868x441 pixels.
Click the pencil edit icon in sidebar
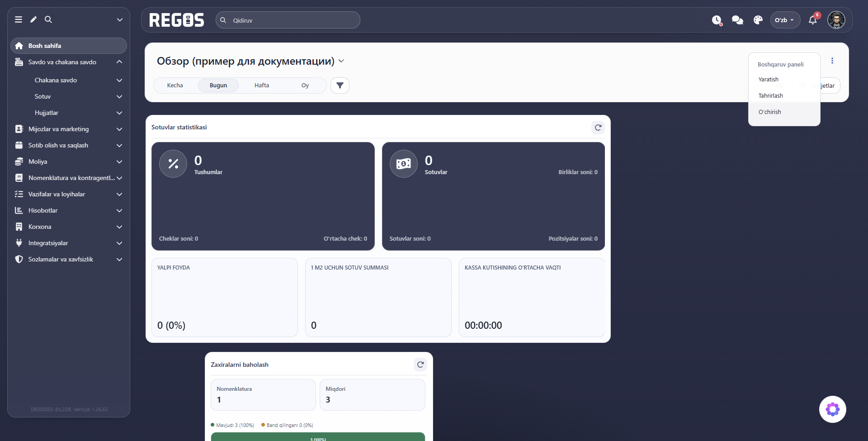coord(33,19)
